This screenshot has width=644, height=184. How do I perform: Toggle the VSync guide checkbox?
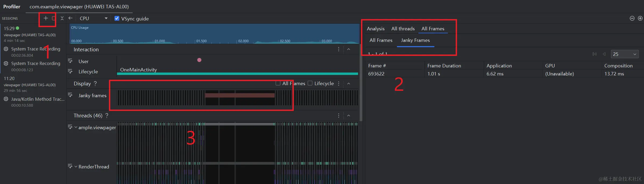pyautogui.click(x=117, y=18)
